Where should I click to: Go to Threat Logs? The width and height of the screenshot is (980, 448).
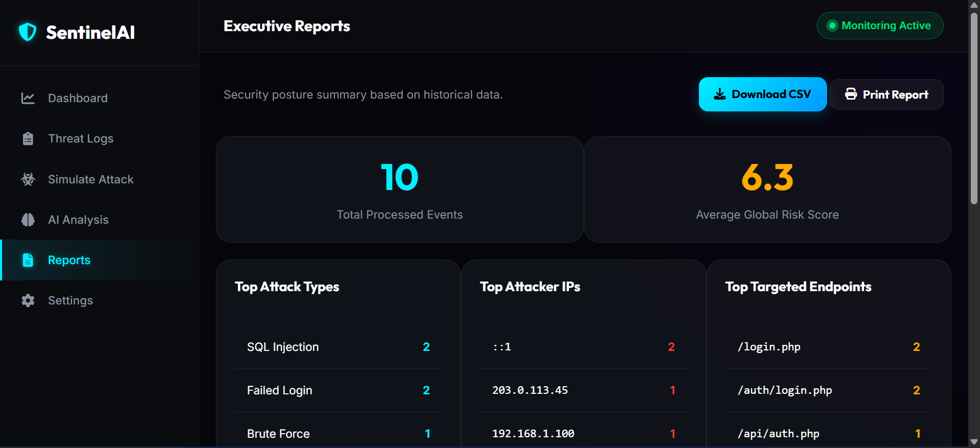pyautogui.click(x=100, y=138)
